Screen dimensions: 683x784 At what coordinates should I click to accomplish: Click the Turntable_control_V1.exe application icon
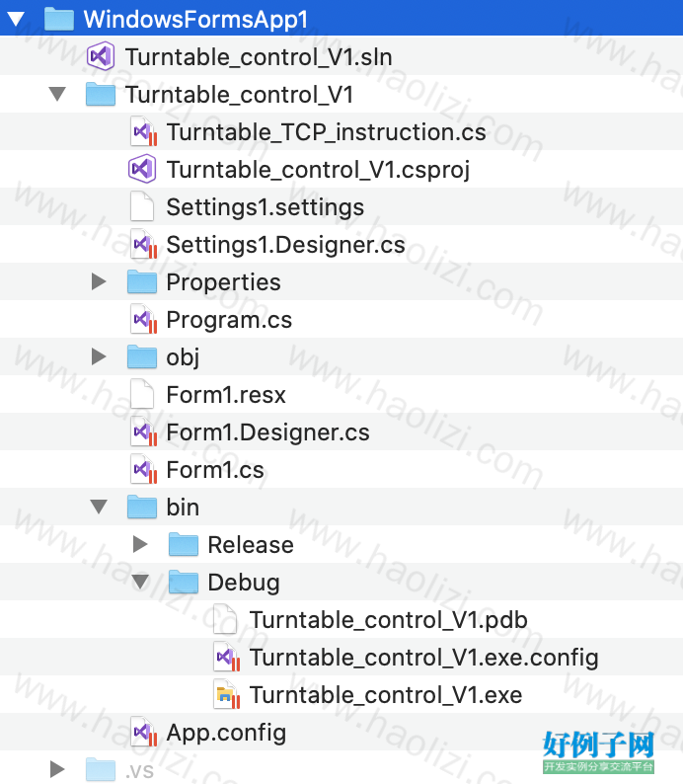pyautogui.click(x=227, y=694)
